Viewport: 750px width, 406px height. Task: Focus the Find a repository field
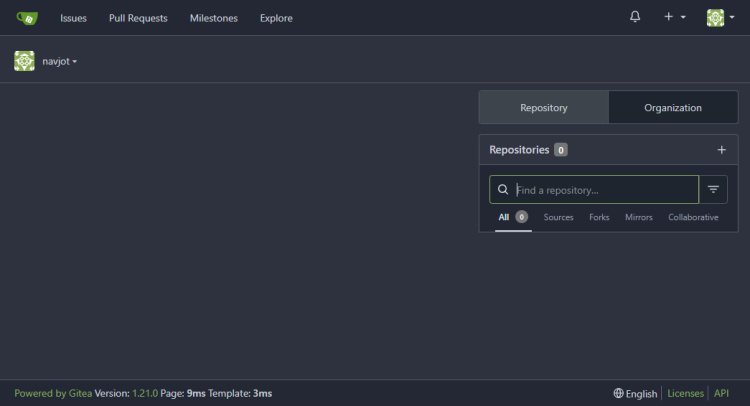click(603, 189)
